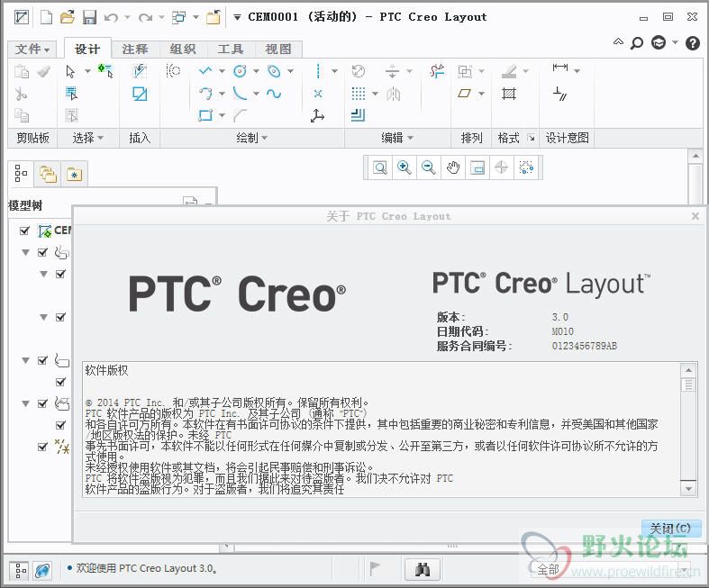Open the folder browser navigator tab
The image size is (709, 588).
coord(48,175)
